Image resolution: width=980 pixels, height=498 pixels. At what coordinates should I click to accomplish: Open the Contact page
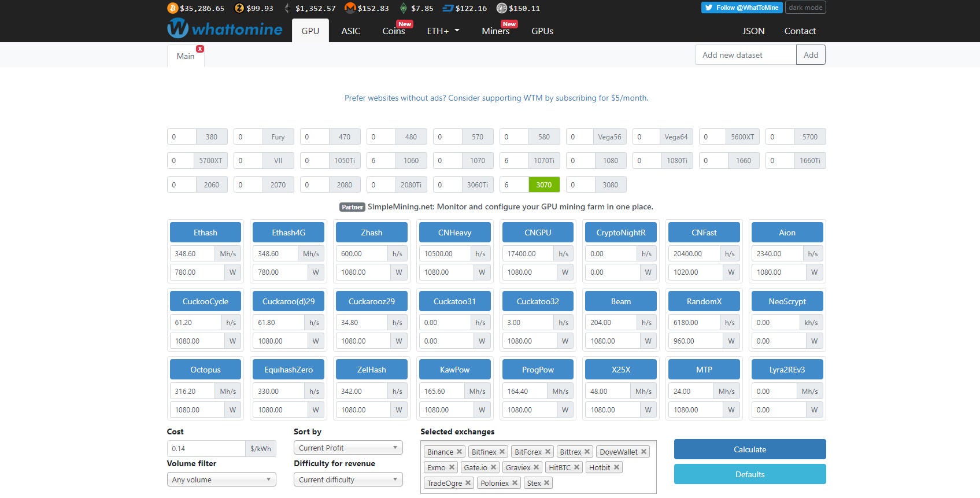(800, 31)
